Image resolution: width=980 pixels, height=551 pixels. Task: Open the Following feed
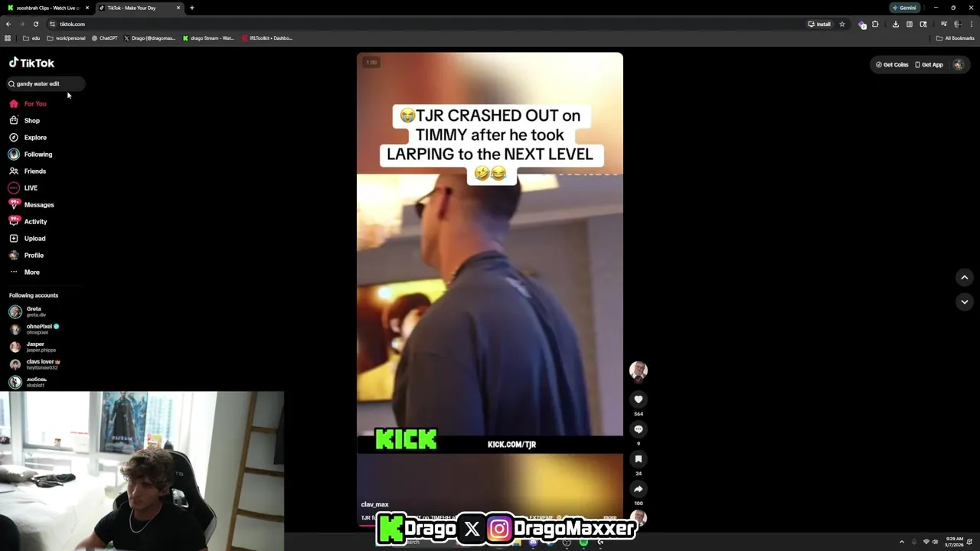(31, 154)
